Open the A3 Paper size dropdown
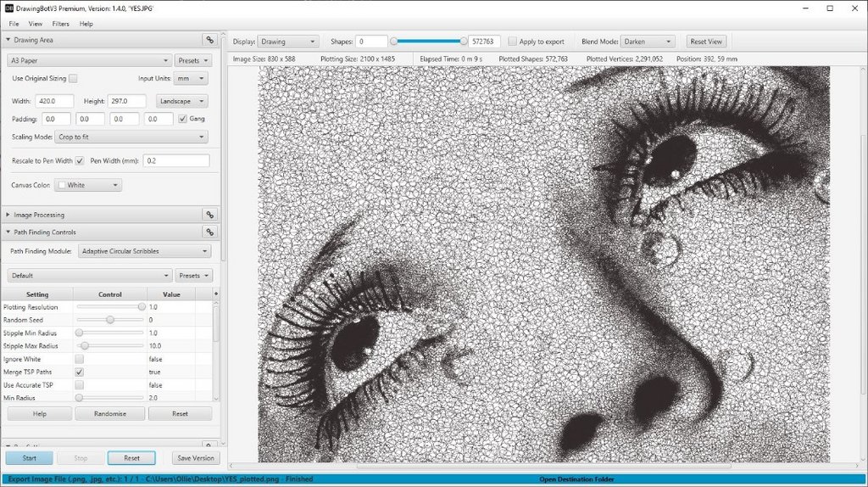This screenshot has height=487, width=868. point(90,60)
